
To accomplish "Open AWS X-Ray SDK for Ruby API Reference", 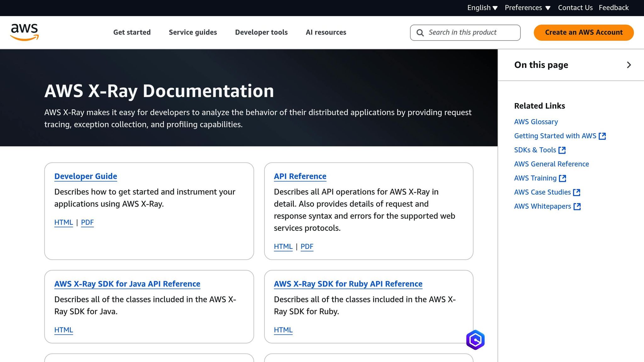I will (348, 284).
